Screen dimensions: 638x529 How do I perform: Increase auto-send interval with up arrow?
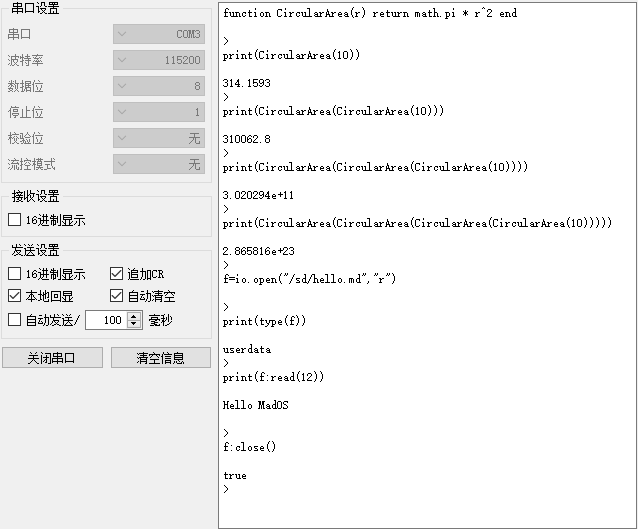click(134, 316)
